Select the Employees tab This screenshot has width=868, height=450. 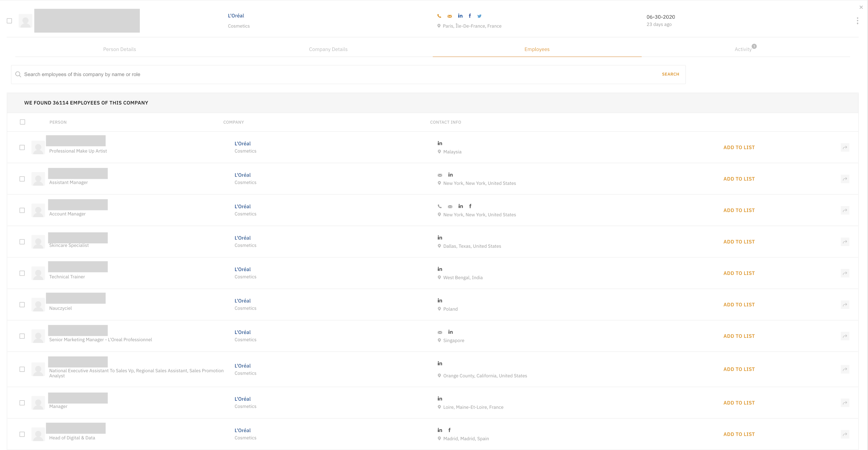(537, 49)
